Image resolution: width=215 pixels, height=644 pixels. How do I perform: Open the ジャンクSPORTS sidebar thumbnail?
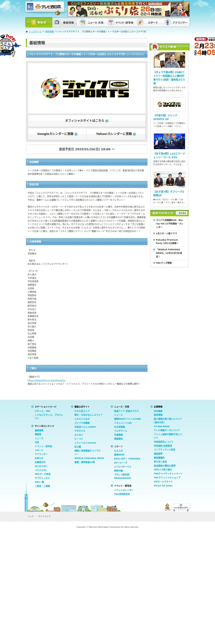click(x=169, y=104)
